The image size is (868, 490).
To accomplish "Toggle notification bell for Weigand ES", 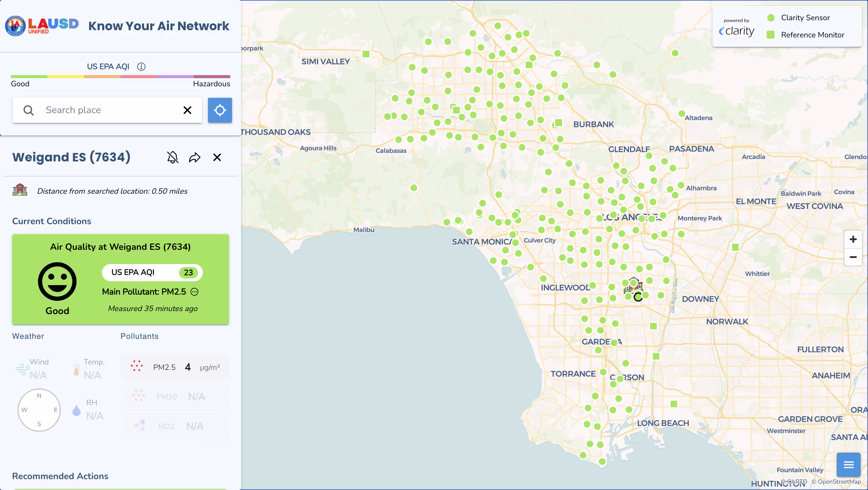I will coord(172,157).
